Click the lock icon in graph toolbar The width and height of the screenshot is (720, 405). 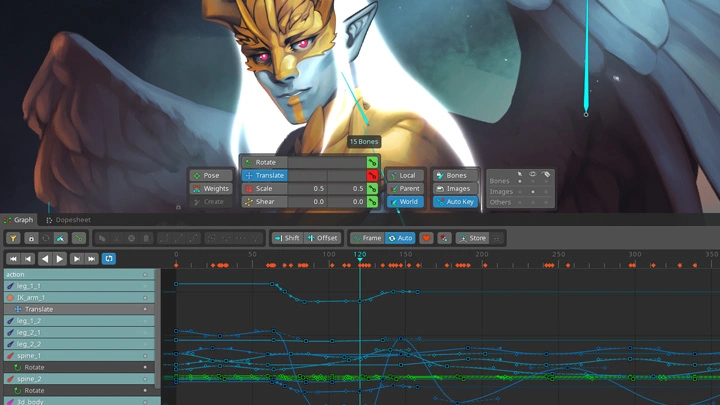31,238
